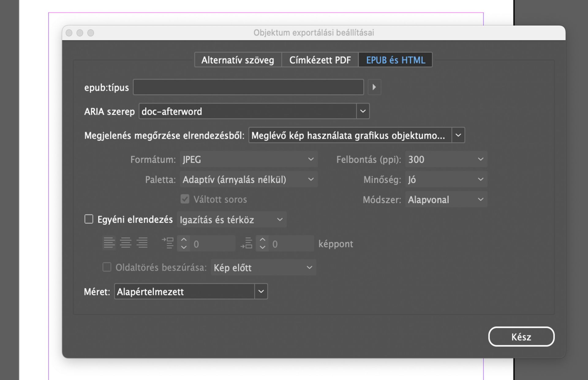
Task: Click inside the empty epub:típus field
Action: point(248,87)
